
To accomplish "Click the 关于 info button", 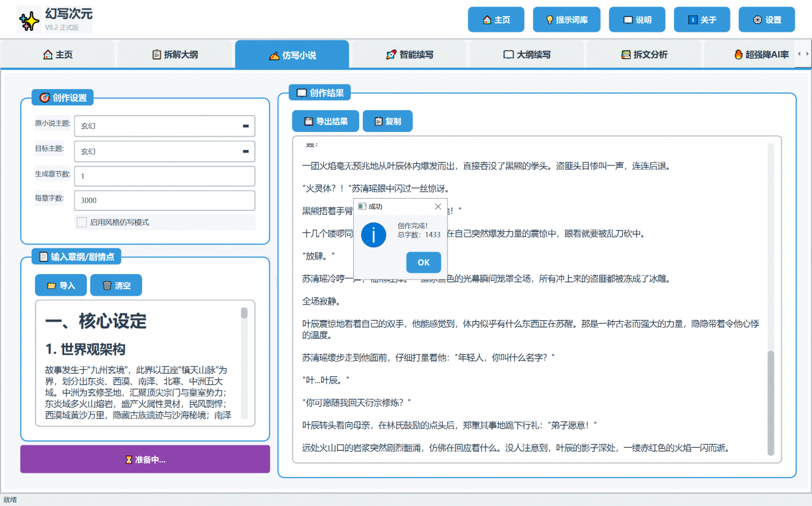I will click(701, 20).
